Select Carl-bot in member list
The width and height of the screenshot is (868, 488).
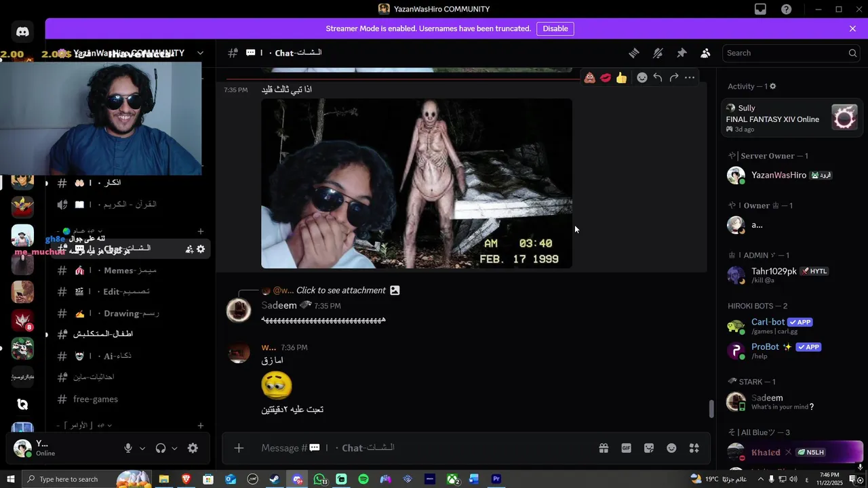[x=791, y=325]
